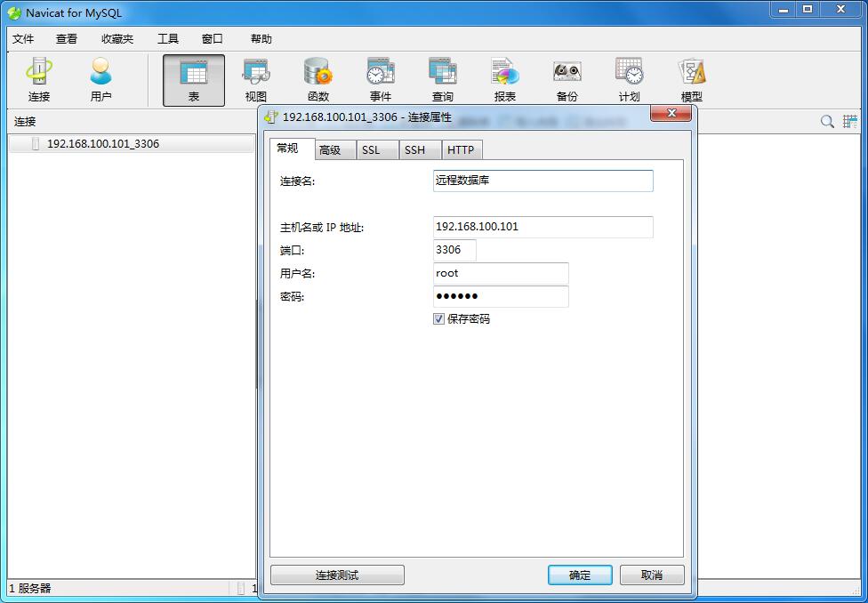
Task: Click the 备份 (Backup) toolbar icon
Action: [x=567, y=78]
